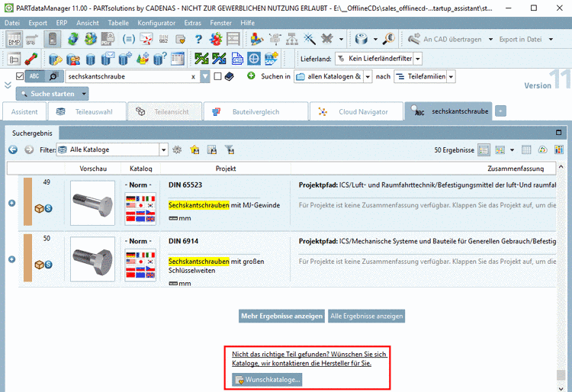Switch to the Cloud Navigator tab
Screen dimensions: 572x392
[356, 111]
